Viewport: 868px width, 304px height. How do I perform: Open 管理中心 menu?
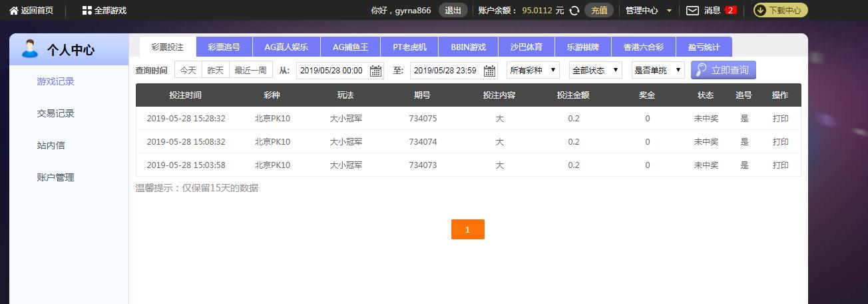pos(642,11)
